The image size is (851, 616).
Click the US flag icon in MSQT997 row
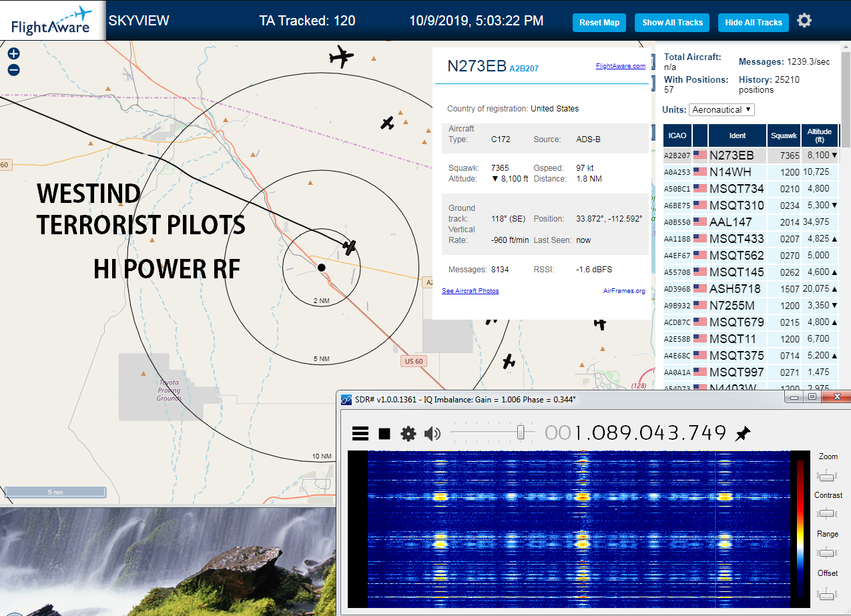700,372
